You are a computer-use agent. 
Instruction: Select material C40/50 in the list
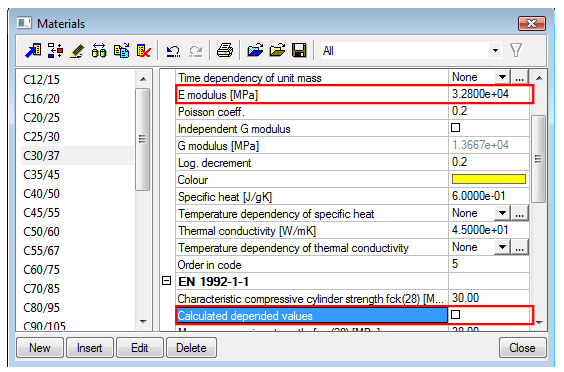[41, 194]
